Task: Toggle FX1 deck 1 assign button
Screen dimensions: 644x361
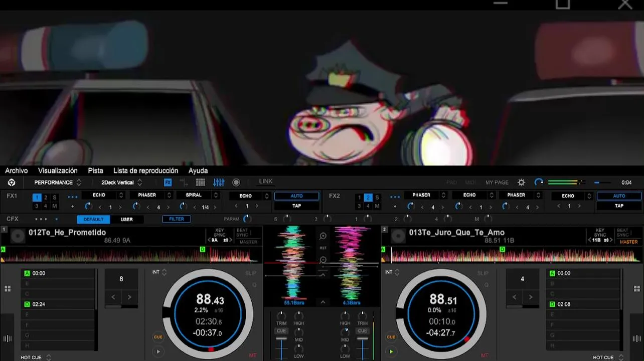Action: (37, 198)
